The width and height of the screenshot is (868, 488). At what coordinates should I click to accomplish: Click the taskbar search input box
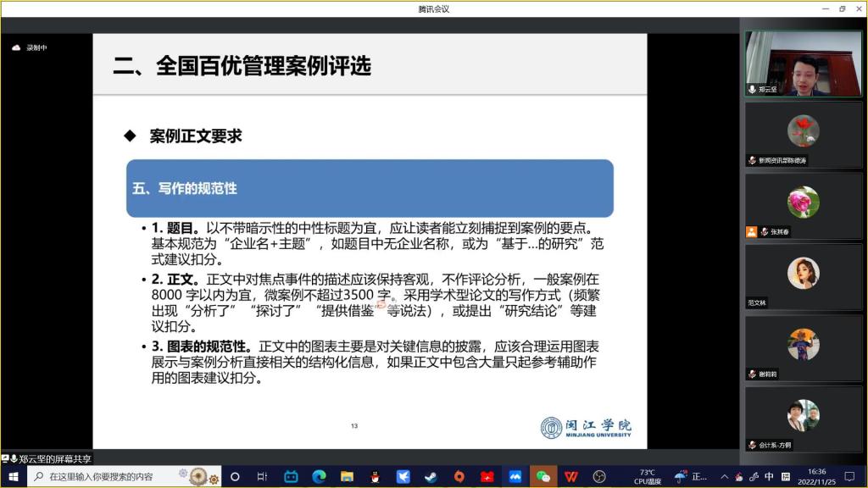point(110,476)
